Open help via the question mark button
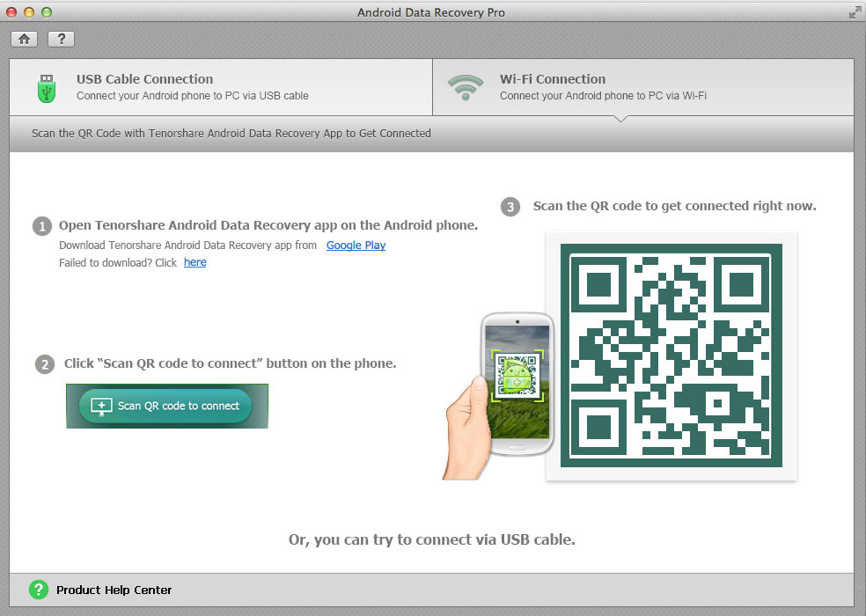 tap(61, 39)
